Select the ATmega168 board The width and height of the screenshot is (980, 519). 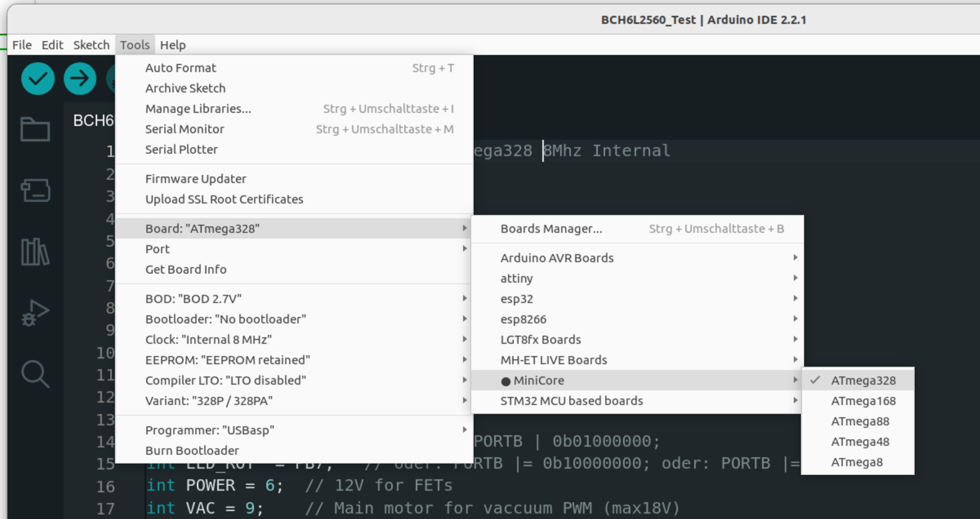coord(858,401)
